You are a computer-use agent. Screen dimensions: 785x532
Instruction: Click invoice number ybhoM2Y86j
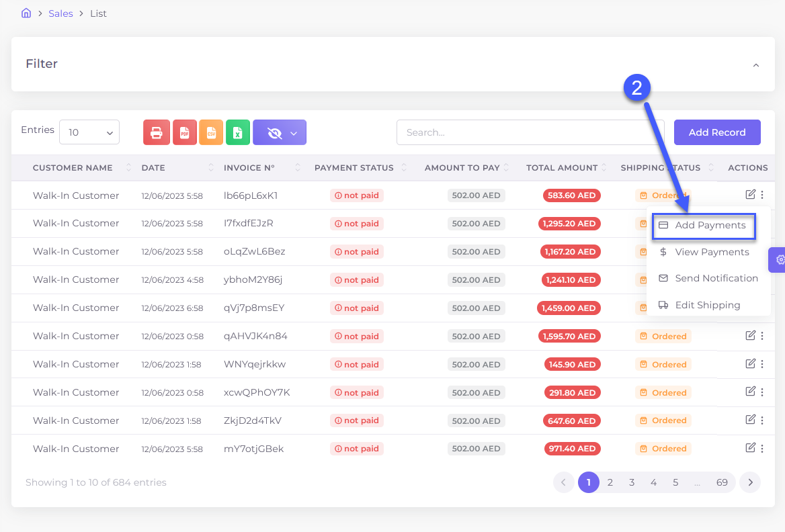pos(253,279)
